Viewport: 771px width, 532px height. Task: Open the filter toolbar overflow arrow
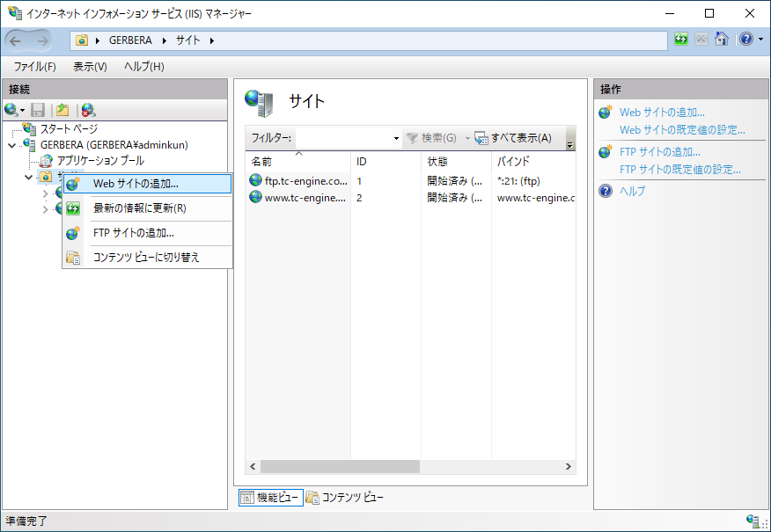pos(570,145)
